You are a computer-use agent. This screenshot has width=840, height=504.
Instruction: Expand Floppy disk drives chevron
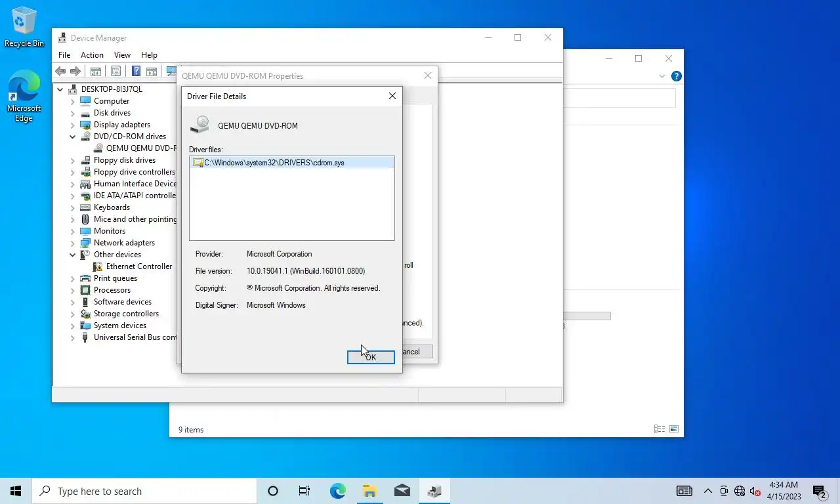tap(73, 160)
